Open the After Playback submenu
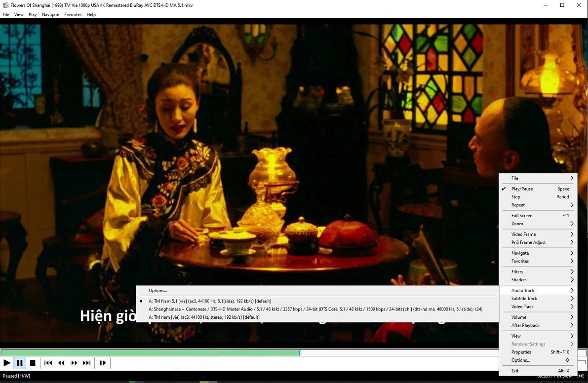Screen dimensions: 588x383 click(x=538, y=325)
